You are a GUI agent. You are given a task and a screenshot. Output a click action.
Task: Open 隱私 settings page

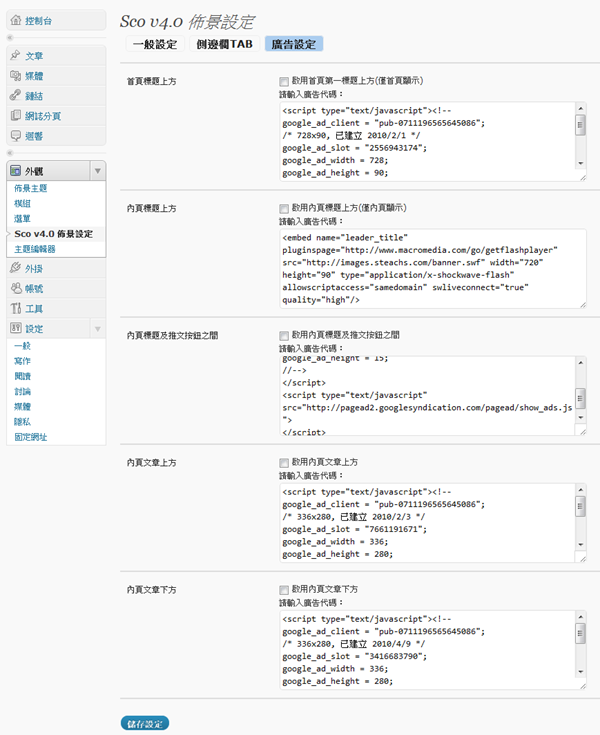pos(22,422)
